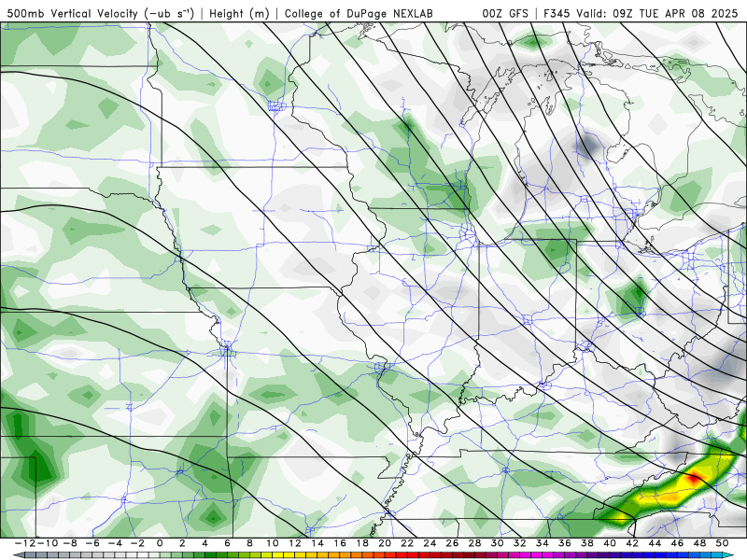
Task: Click the 'Height (m)' header label
Action: (x=240, y=14)
